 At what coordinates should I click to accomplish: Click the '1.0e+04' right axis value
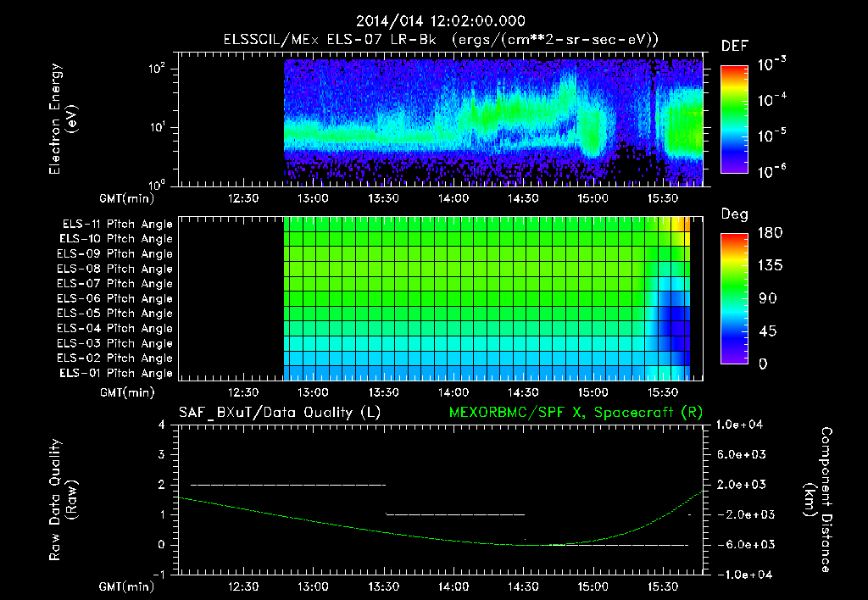click(739, 425)
